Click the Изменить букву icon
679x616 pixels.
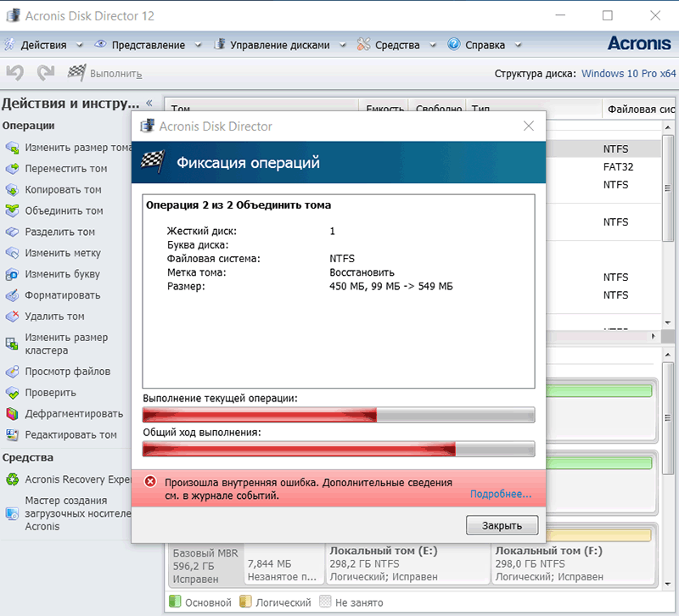12,274
